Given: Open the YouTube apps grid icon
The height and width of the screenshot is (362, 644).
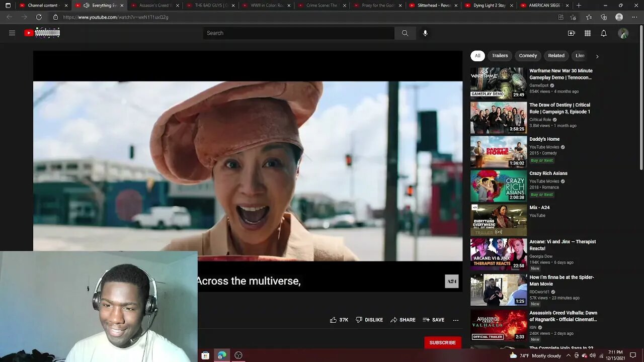Looking at the screenshot, I should (588, 33).
